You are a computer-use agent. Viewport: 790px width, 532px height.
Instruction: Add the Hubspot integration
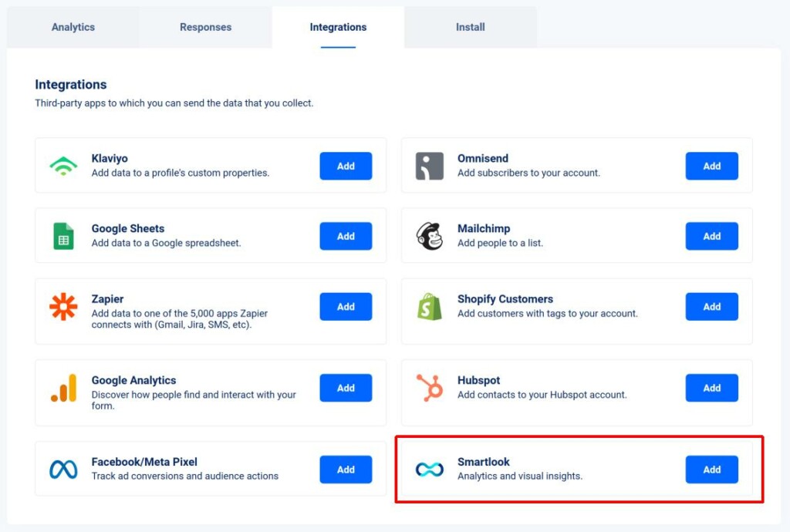click(x=711, y=388)
